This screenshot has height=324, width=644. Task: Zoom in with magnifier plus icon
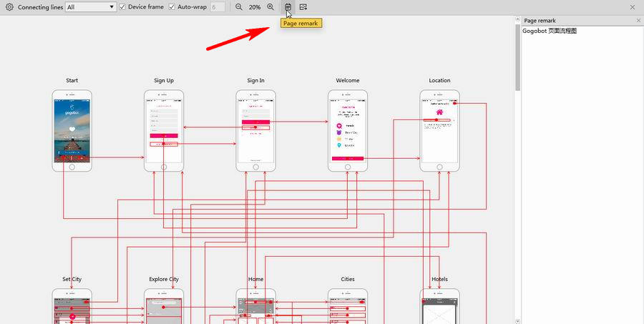click(270, 7)
